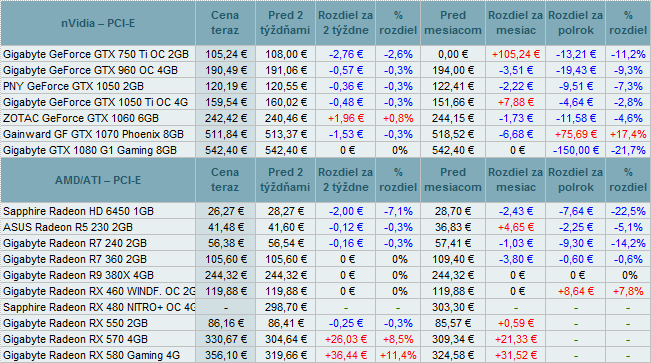Select the +75,69 € half-year difference cell

click(575, 134)
